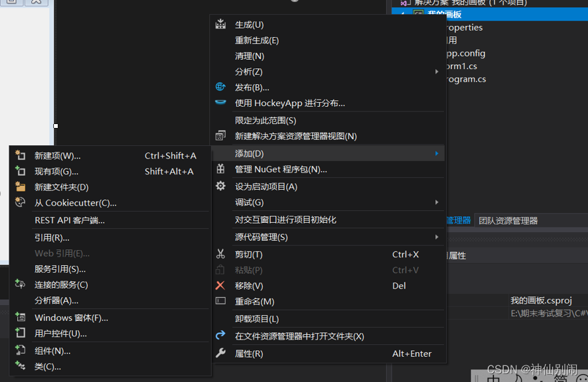Select 分析器(A)... in Add submenu
Viewport: 588px width, 382px height.
point(110,300)
